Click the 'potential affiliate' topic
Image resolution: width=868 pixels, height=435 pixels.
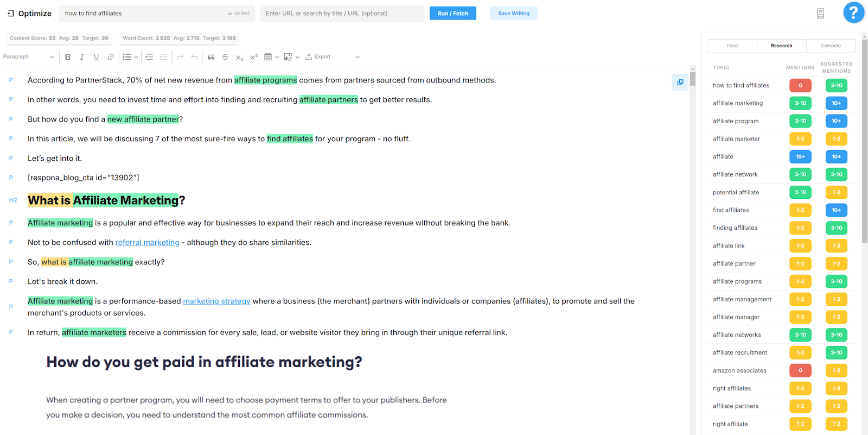[x=736, y=192]
